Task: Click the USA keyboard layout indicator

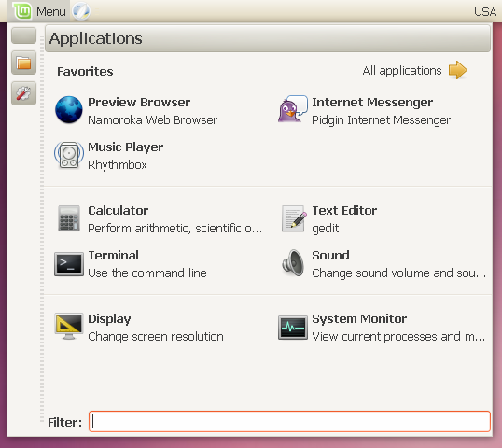Action: click(485, 12)
